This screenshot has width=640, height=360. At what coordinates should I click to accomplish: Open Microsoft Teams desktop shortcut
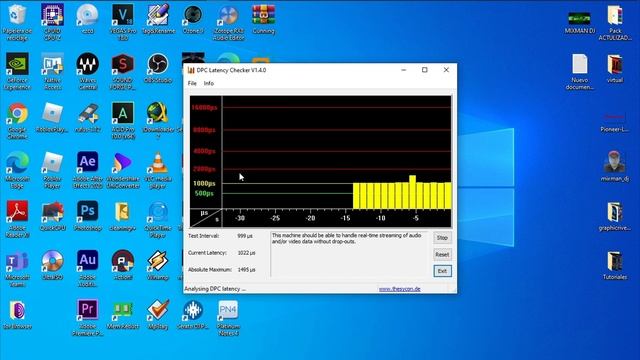(x=17, y=269)
